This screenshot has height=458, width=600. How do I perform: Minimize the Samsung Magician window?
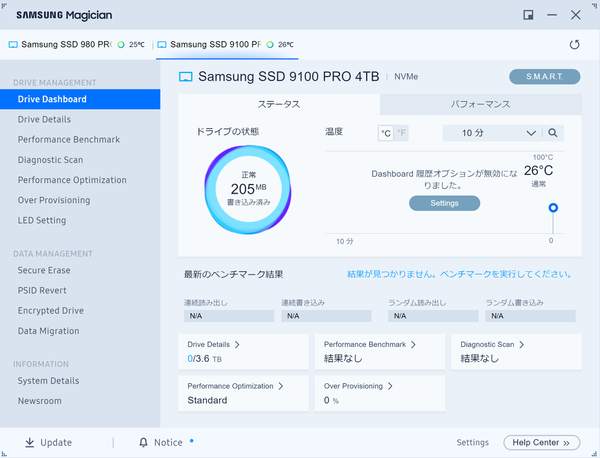552,15
